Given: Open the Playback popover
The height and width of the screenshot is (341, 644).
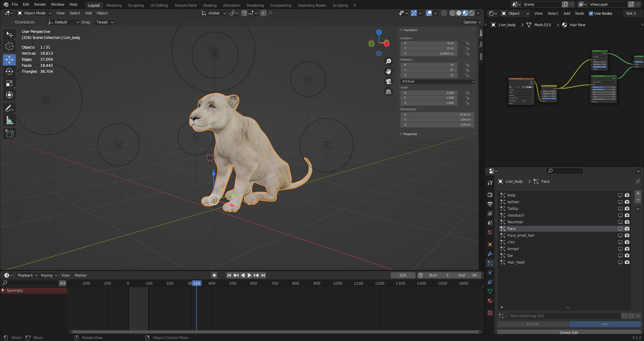Looking at the screenshot, I should coord(28,275).
